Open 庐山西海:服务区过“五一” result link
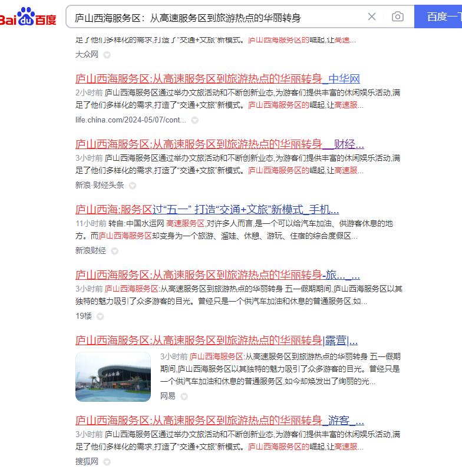This screenshot has height=476, width=462. point(207,210)
